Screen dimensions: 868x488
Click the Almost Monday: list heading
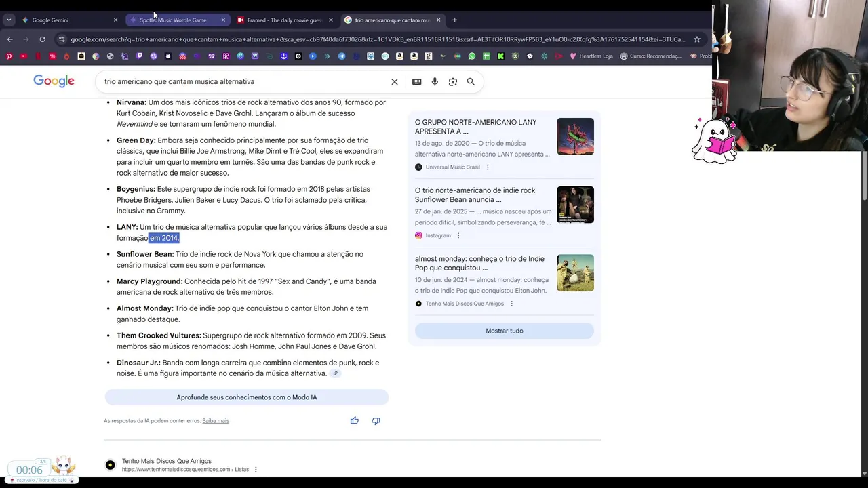tap(145, 308)
